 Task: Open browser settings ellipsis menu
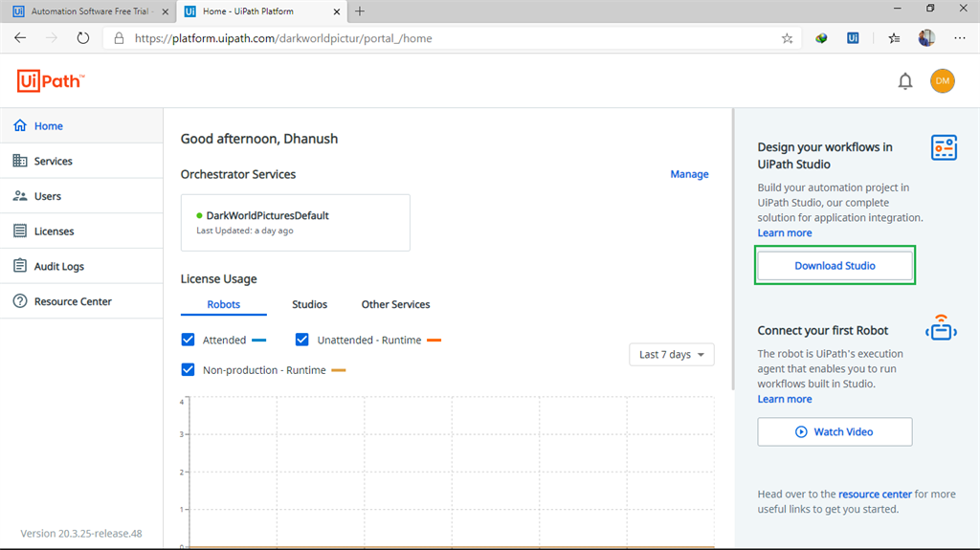click(x=960, y=38)
